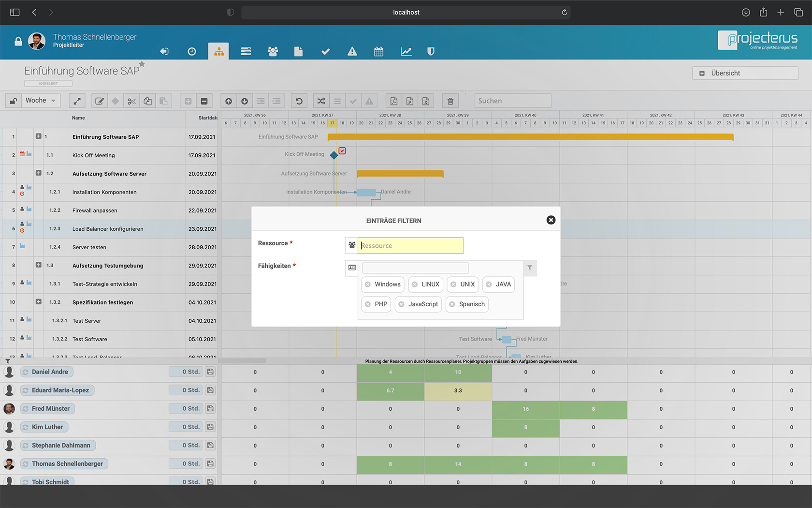Expand the Aufsetzung Software Server task
This screenshot has height=508, width=812.
click(x=38, y=173)
